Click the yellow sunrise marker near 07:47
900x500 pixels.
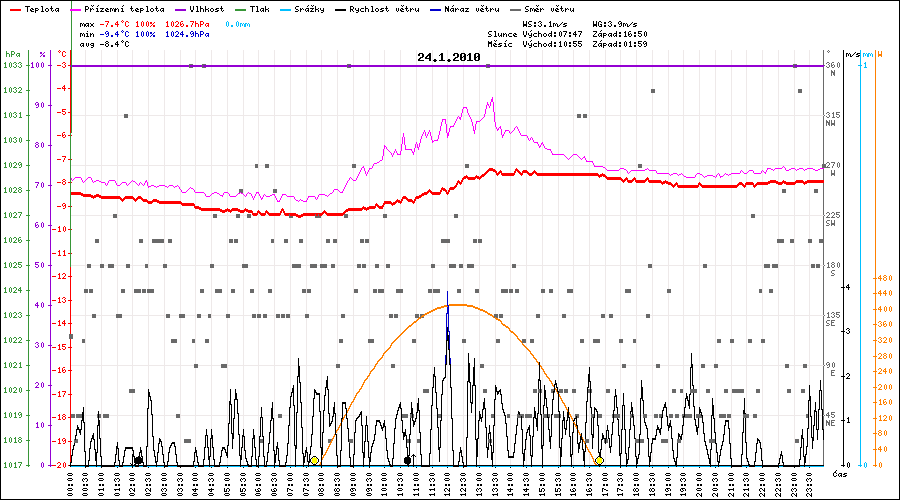coord(314,461)
